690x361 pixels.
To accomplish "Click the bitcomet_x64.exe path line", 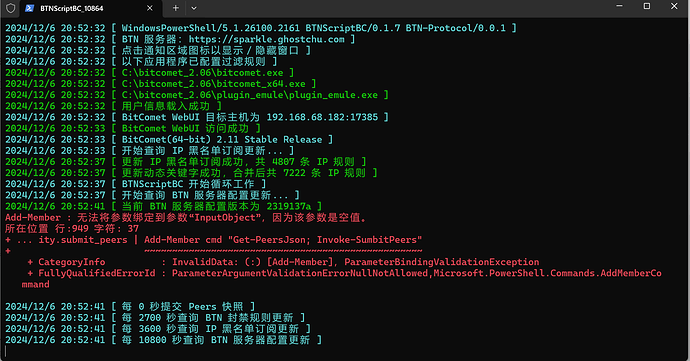I will pyautogui.click(x=160, y=84).
